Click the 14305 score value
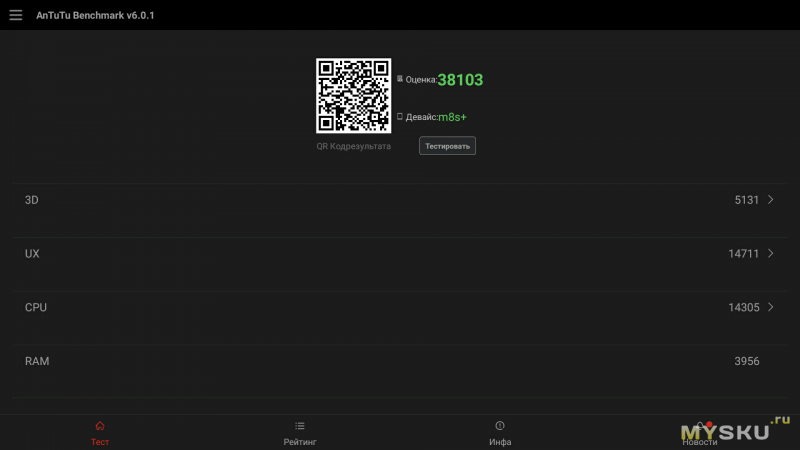The width and height of the screenshot is (800, 450). [744, 308]
